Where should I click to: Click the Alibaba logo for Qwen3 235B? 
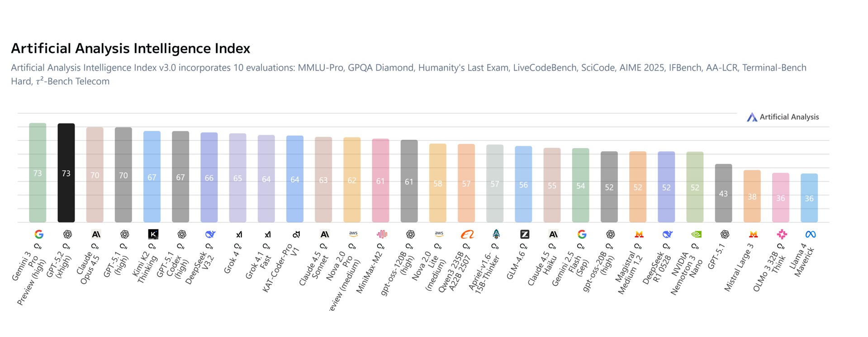467,234
